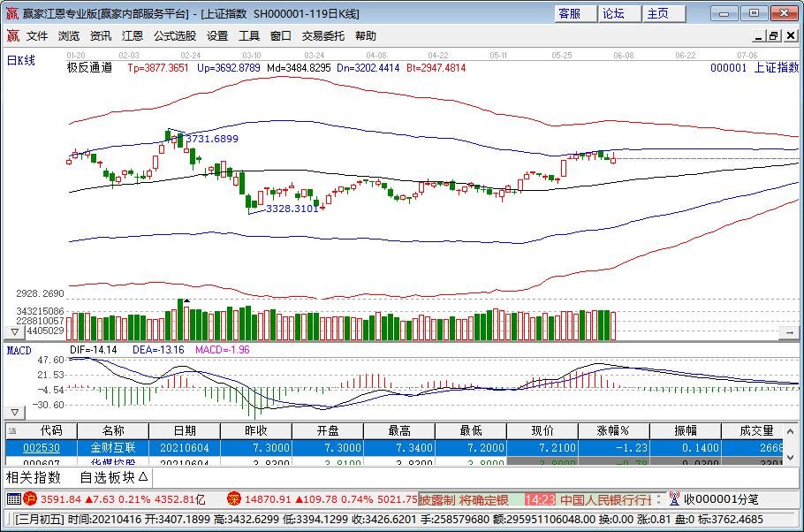Click the -1.23 change cell
The image size is (804, 532).
tap(614, 448)
